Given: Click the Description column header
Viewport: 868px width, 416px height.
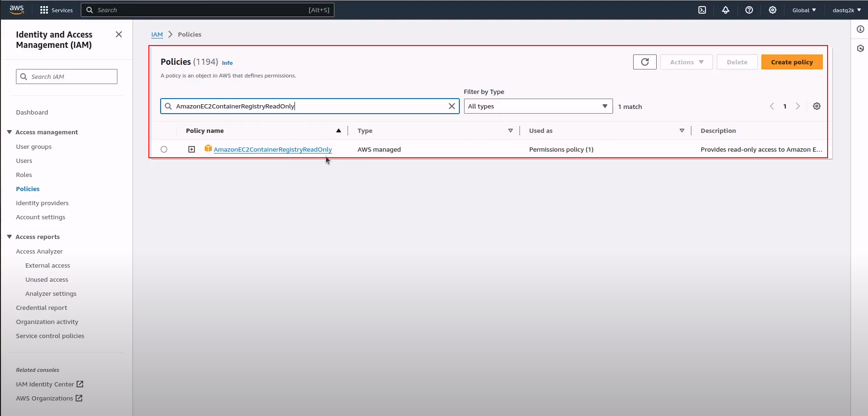Looking at the screenshot, I should [718, 131].
